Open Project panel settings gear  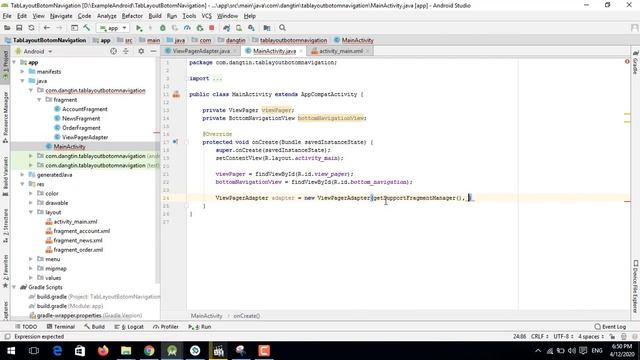141,51
